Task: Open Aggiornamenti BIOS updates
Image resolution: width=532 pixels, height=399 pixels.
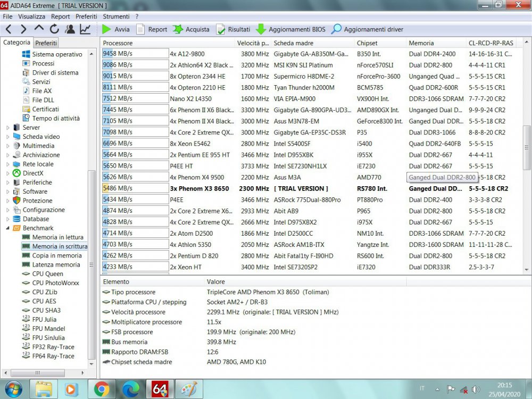Action: click(290, 30)
